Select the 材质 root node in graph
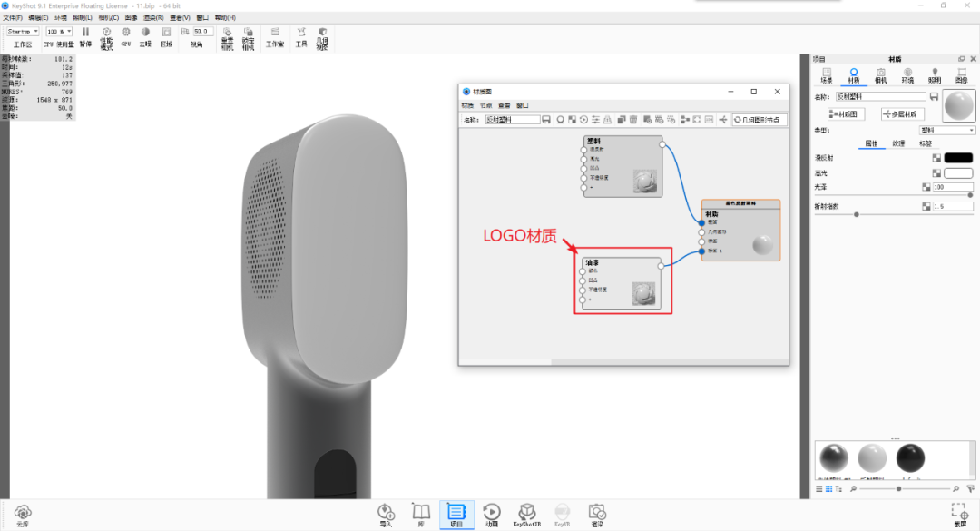The height and width of the screenshot is (531, 980). [740, 230]
